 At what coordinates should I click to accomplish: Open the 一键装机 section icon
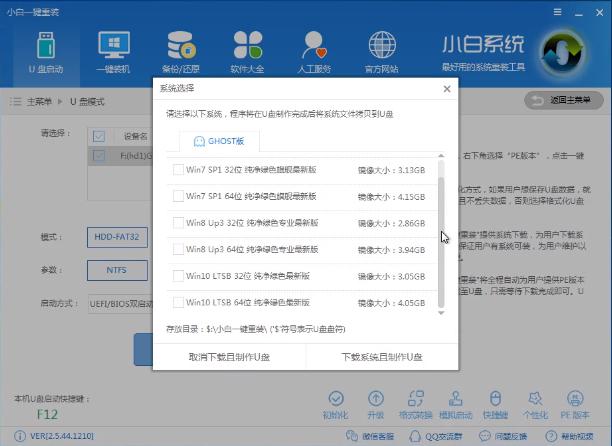click(x=113, y=45)
